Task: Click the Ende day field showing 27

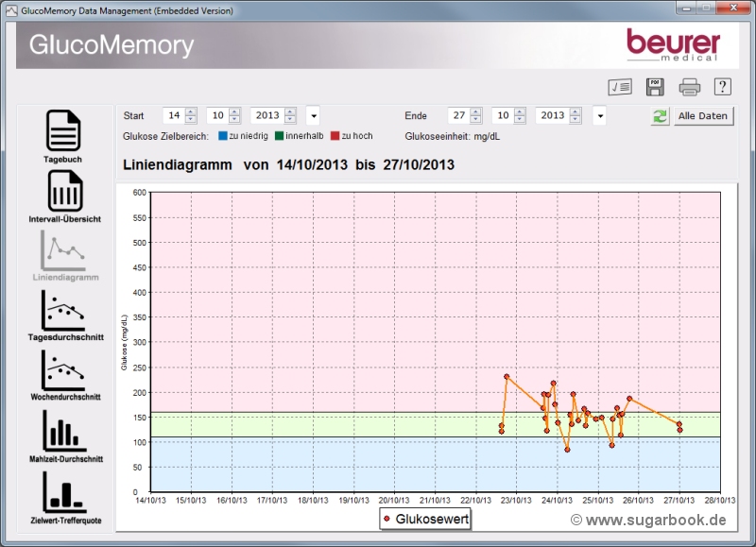Action: pyautogui.click(x=459, y=115)
